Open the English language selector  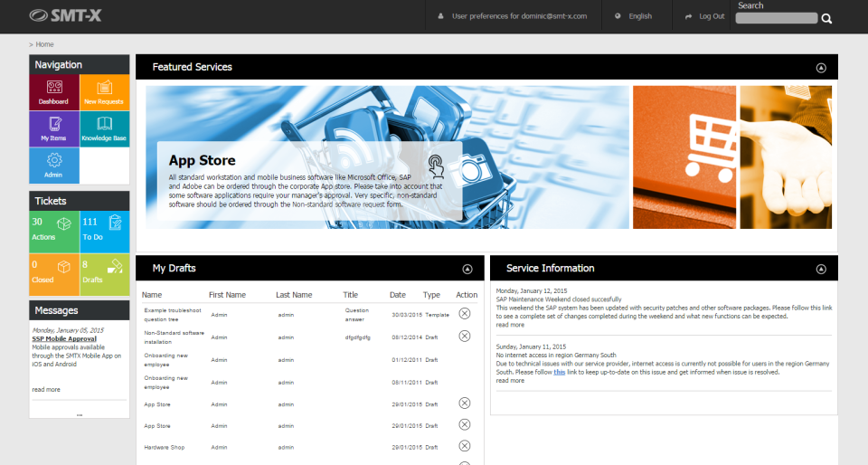coord(634,16)
